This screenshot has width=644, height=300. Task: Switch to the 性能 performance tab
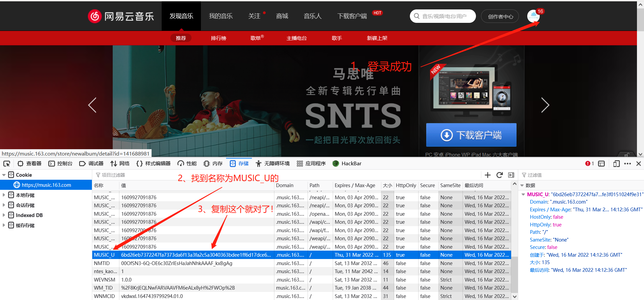pos(187,164)
